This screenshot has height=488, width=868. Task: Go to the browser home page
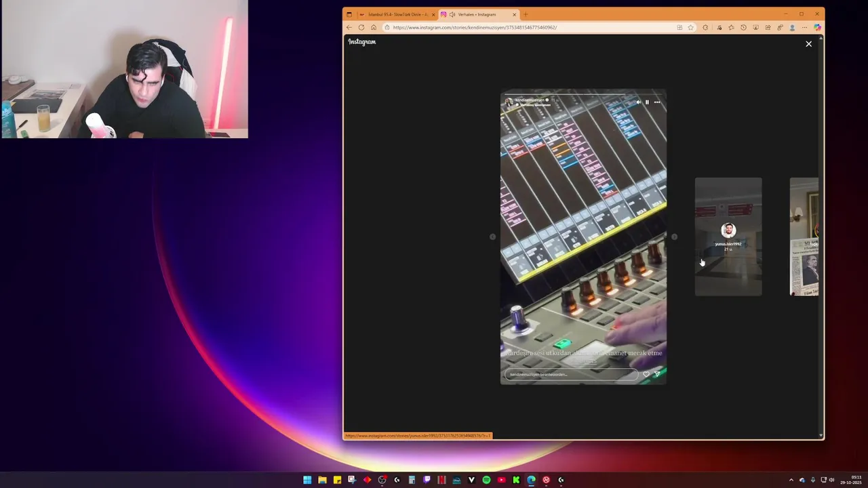point(374,28)
